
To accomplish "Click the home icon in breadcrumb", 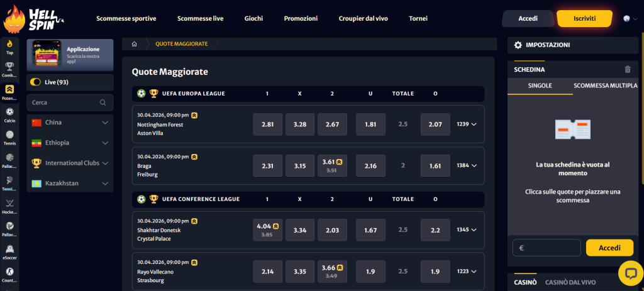I will tap(134, 44).
